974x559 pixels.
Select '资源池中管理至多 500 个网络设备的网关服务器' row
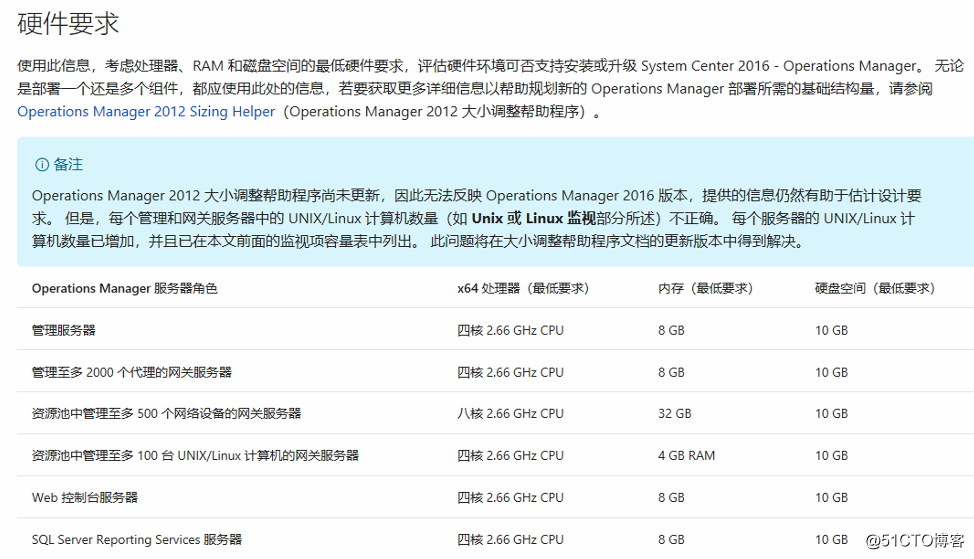tap(166, 414)
